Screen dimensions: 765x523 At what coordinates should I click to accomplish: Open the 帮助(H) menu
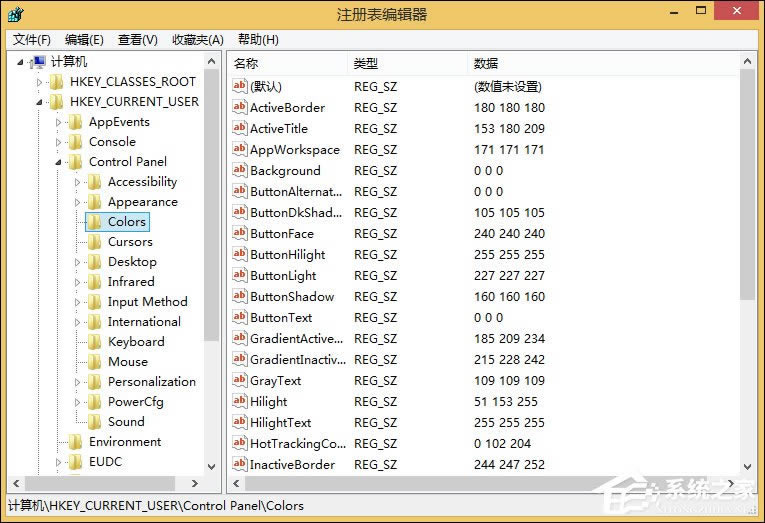pos(258,40)
